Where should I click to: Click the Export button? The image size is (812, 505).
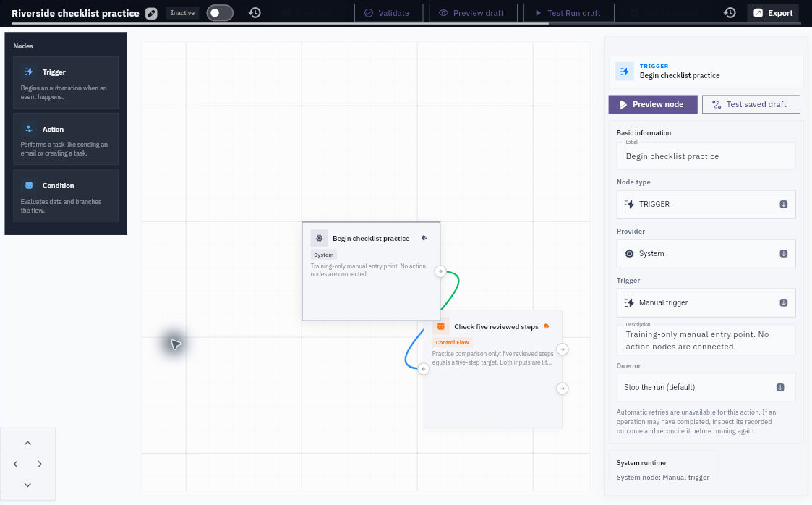pyautogui.click(x=773, y=13)
